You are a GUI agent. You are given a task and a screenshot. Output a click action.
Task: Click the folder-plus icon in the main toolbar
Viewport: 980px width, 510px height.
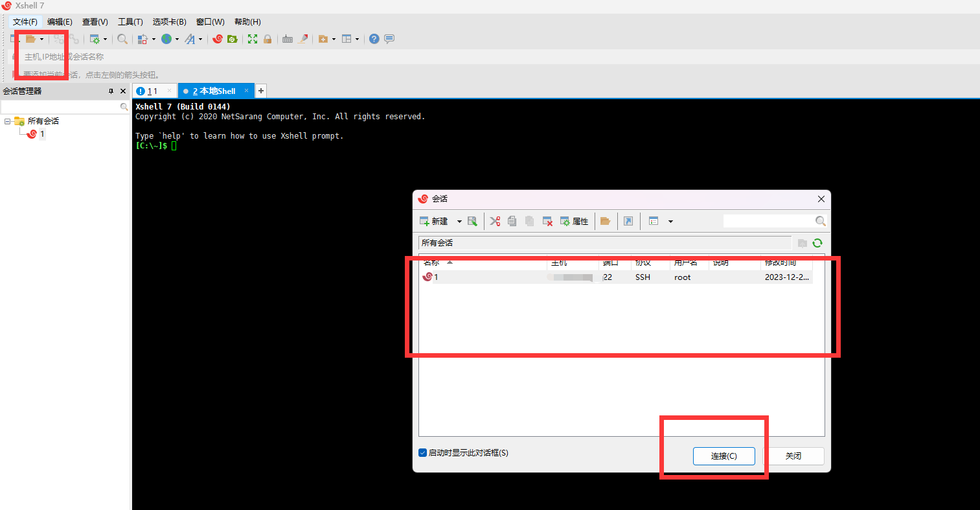click(x=323, y=39)
